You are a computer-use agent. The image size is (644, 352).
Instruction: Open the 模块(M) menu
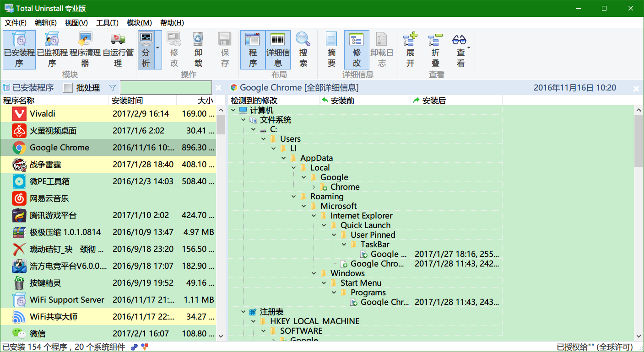(139, 23)
